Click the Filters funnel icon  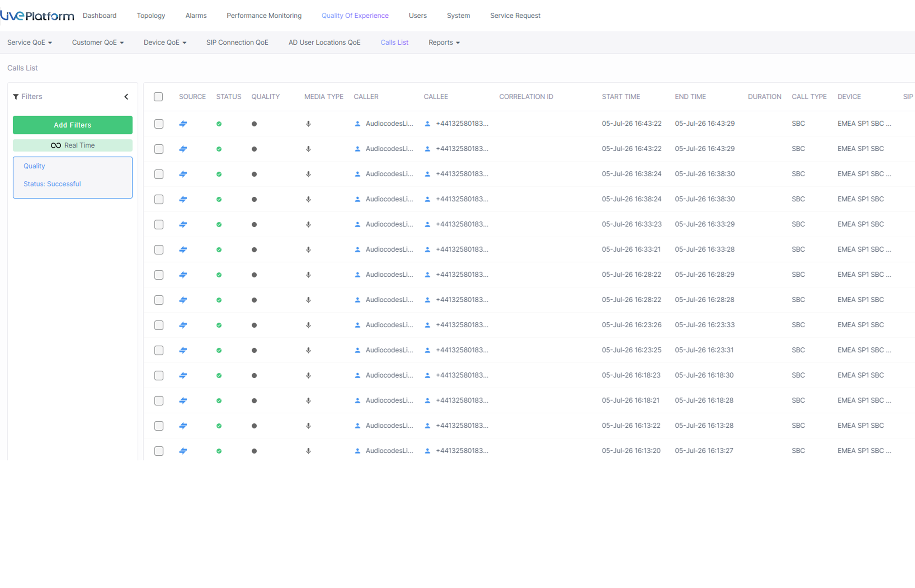pyautogui.click(x=16, y=97)
